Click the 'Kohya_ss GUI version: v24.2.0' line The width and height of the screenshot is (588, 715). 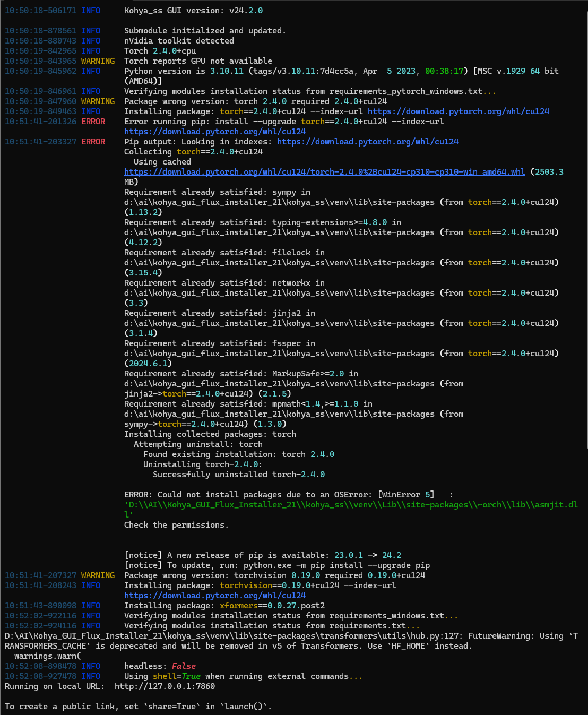pos(193,11)
